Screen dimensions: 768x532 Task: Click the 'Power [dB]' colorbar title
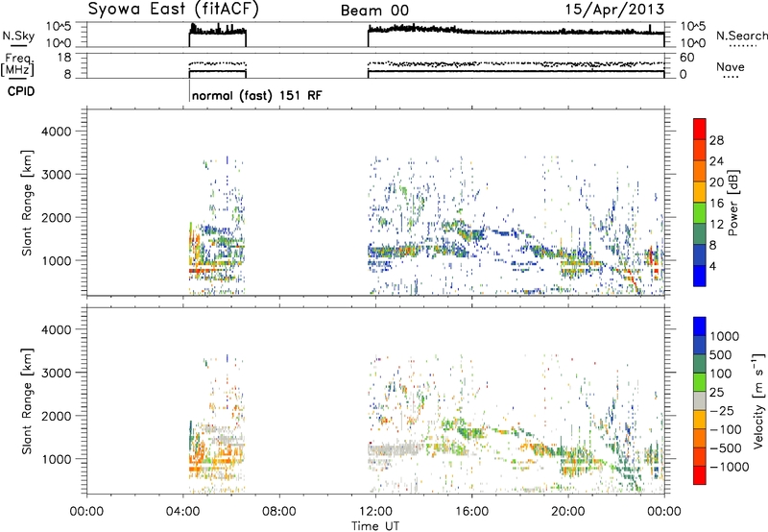[733, 203]
